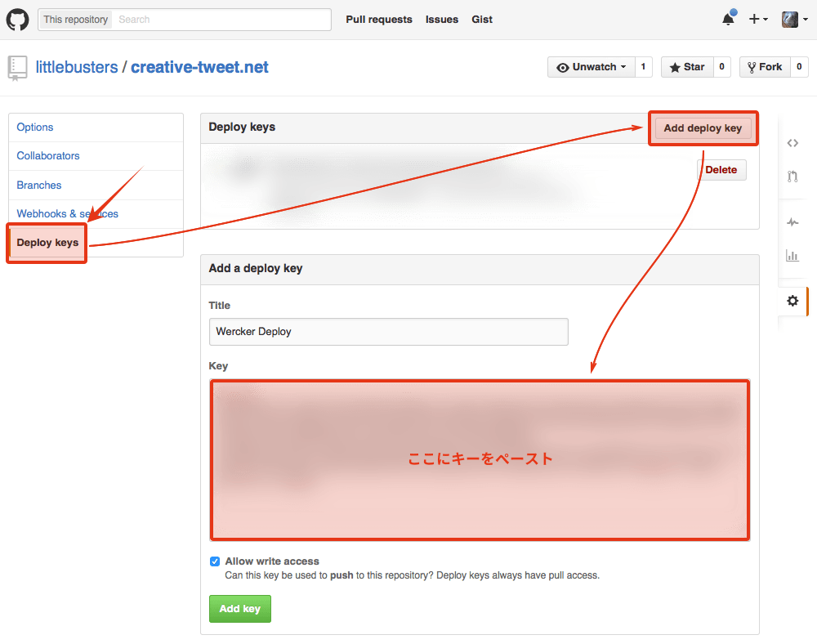Click the repository book icon
This screenshot has height=644, width=817.
tap(17, 68)
